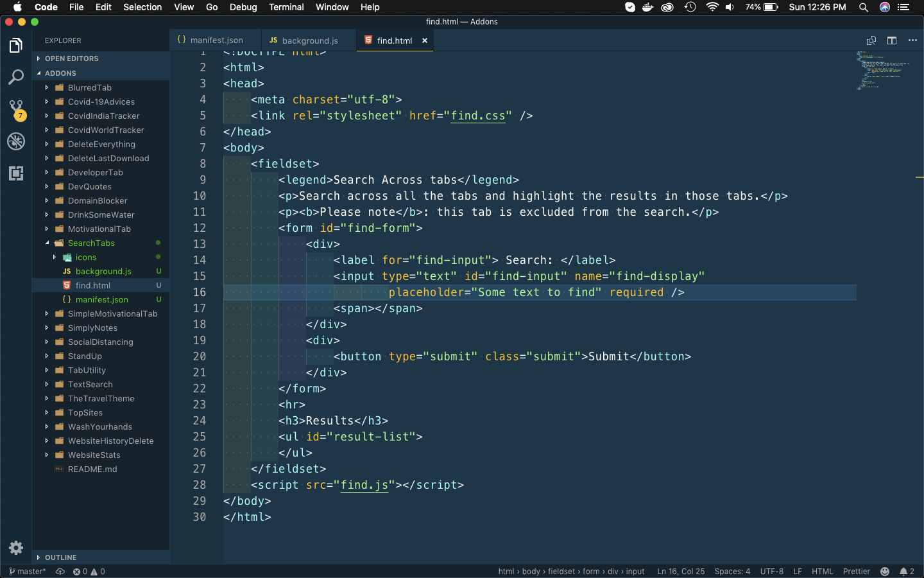Open manifest.json in the explorer tree

[101, 299]
